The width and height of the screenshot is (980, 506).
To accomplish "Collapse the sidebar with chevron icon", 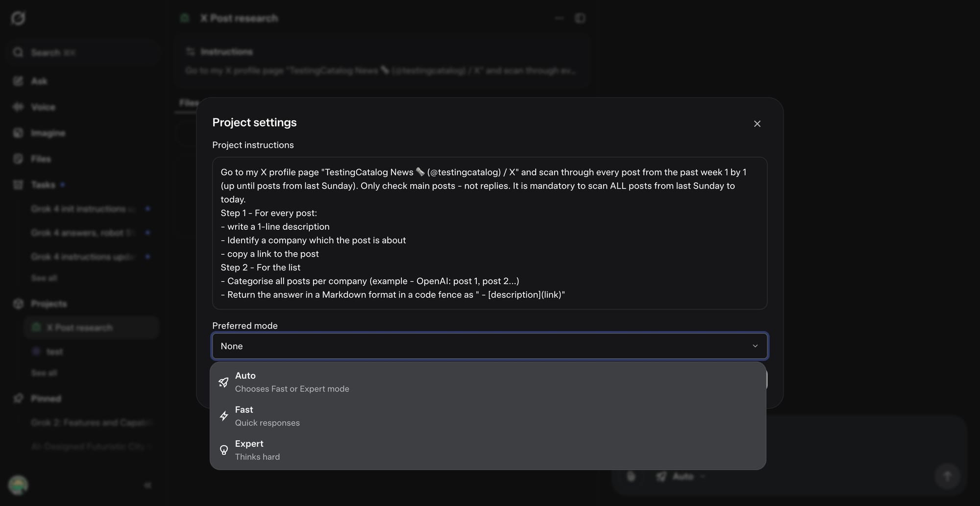I will 147,485.
